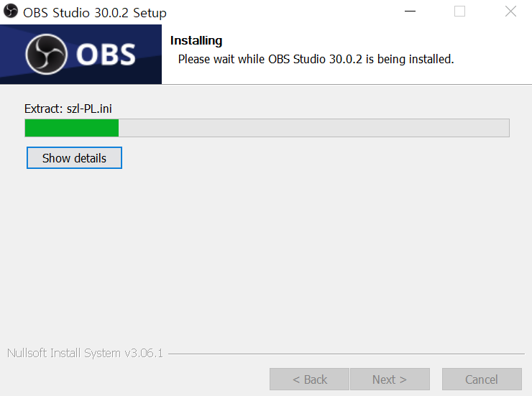The image size is (532, 396).
Task: Click the disabled < Back button
Action: click(x=309, y=379)
